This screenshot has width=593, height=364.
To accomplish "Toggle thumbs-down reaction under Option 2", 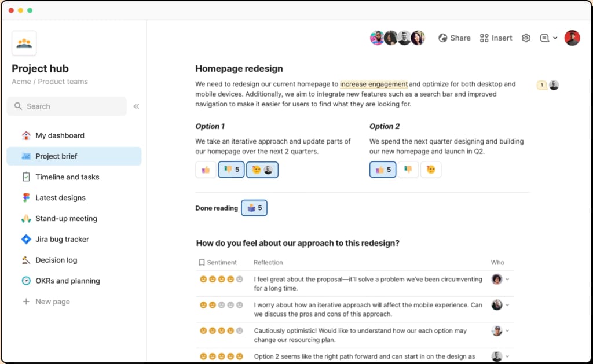I will pos(408,170).
